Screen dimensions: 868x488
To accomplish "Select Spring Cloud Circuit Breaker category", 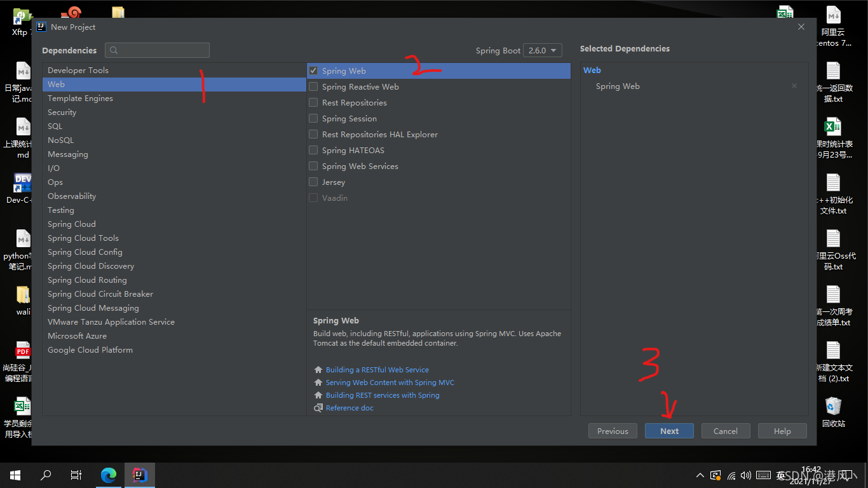I will pos(174,294).
